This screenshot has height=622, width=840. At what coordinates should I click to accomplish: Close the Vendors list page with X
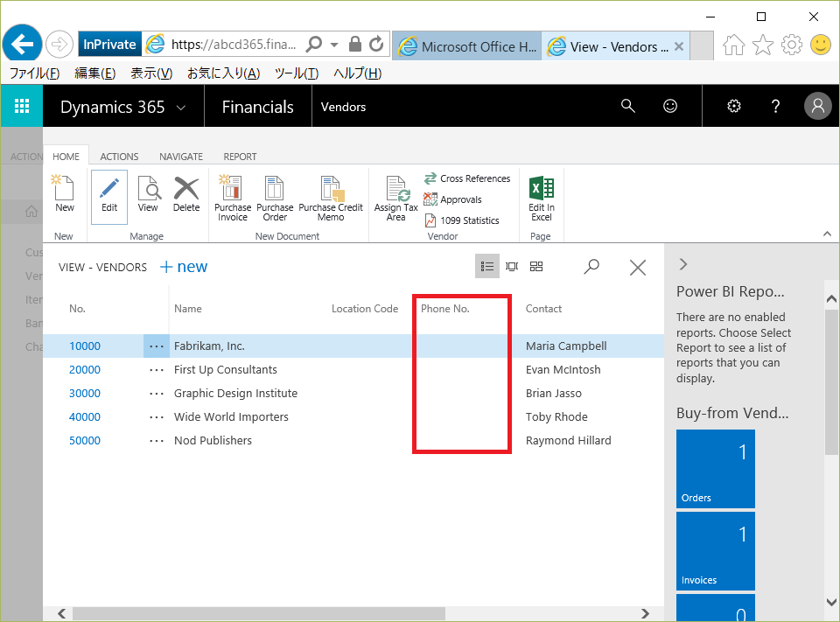pos(638,267)
